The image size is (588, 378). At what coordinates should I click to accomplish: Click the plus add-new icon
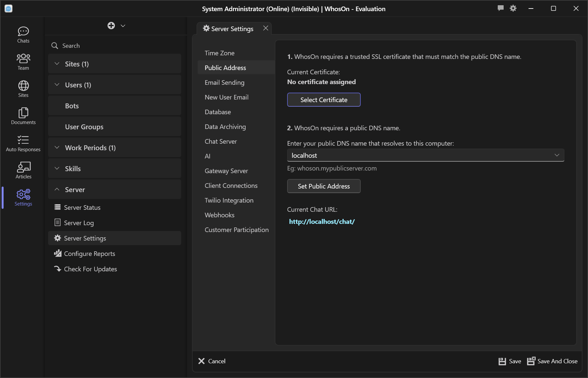click(x=111, y=26)
